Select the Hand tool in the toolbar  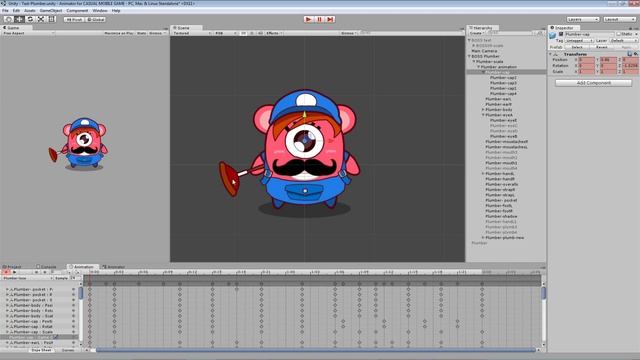[8, 19]
